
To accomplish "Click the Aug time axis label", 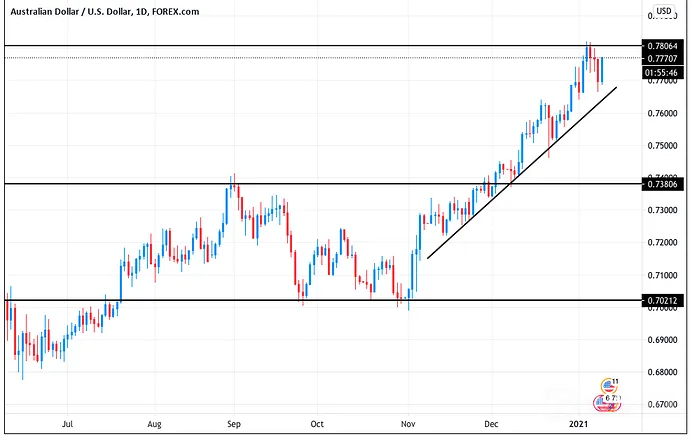I will tap(154, 424).
